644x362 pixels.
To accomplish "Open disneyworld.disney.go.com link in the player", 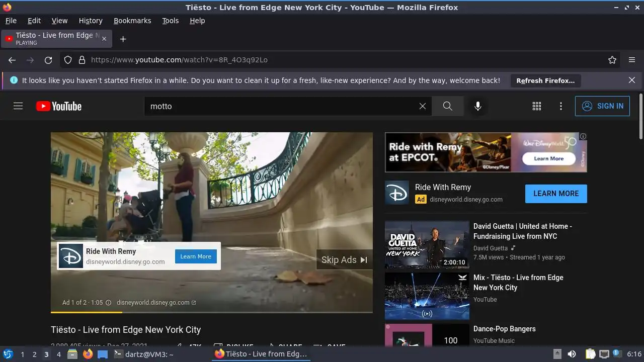I will 156,303.
